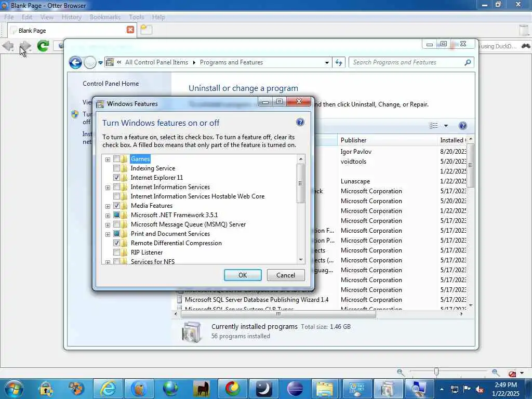Sort programs list by Publisher column

click(387, 140)
